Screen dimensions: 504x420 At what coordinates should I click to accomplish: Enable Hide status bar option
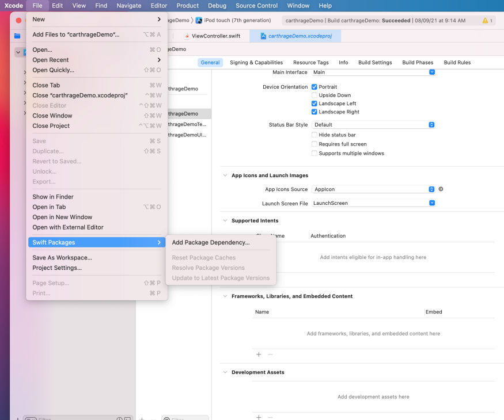[x=314, y=135]
